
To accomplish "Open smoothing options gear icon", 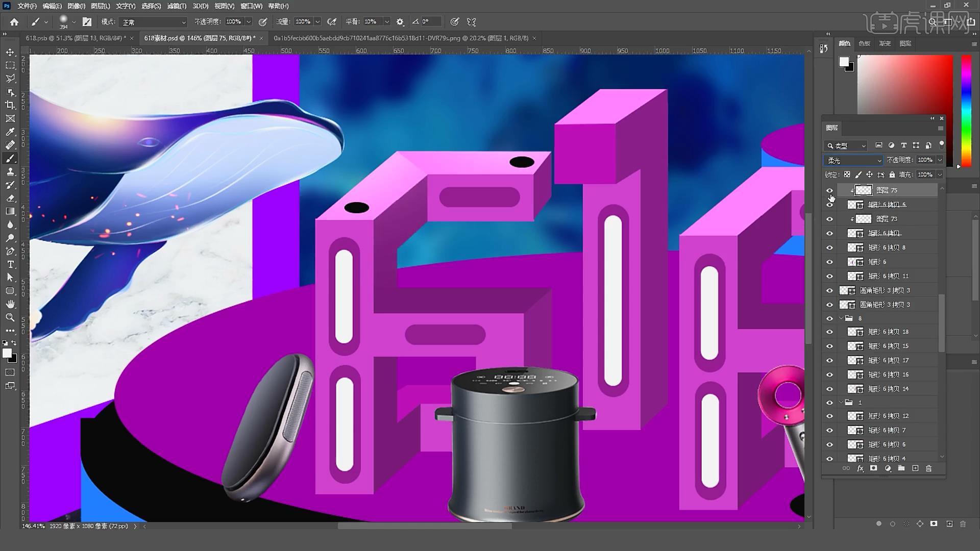I will pos(400,22).
